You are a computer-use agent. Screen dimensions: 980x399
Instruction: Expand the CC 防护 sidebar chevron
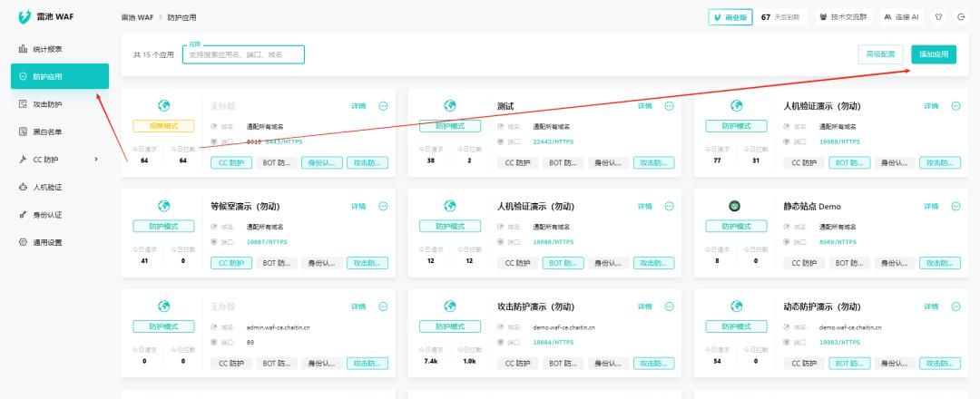point(95,160)
